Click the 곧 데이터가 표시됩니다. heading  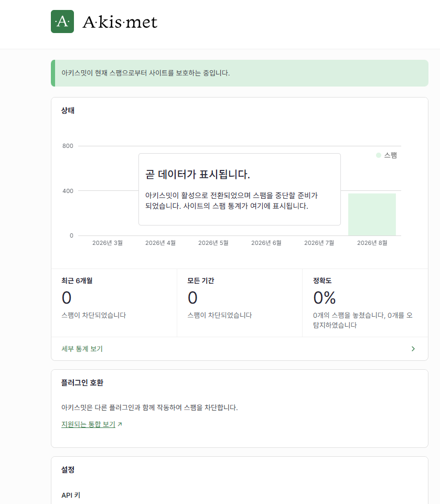(x=198, y=175)
